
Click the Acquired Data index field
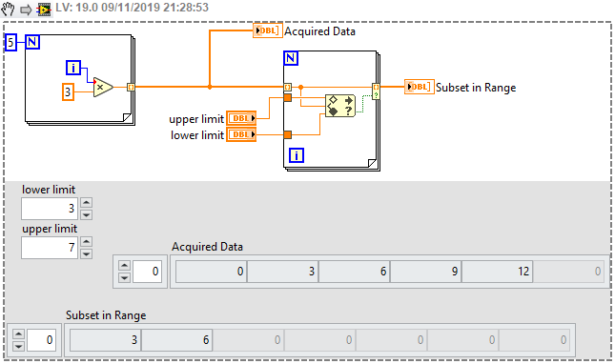tap(147, 272)
